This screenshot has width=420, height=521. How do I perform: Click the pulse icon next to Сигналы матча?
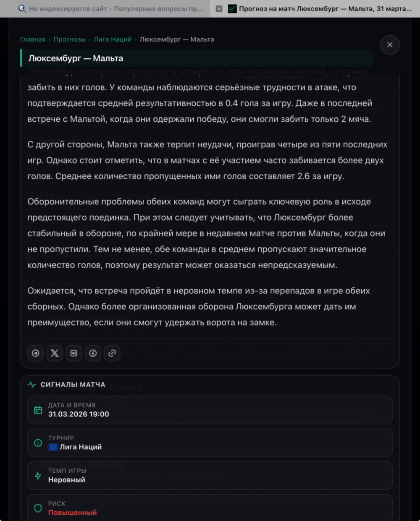pyautogui.click(x=32, y=385)
